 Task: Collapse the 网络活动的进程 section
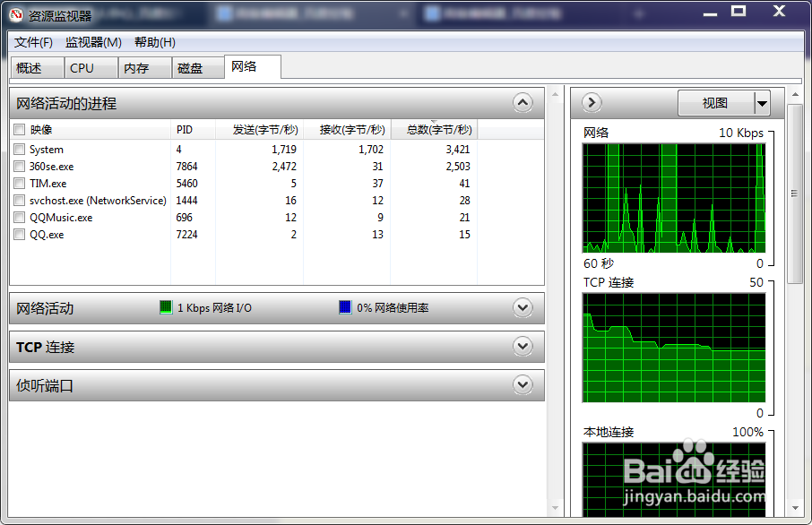pyautogui.click(x=523, y=103)
